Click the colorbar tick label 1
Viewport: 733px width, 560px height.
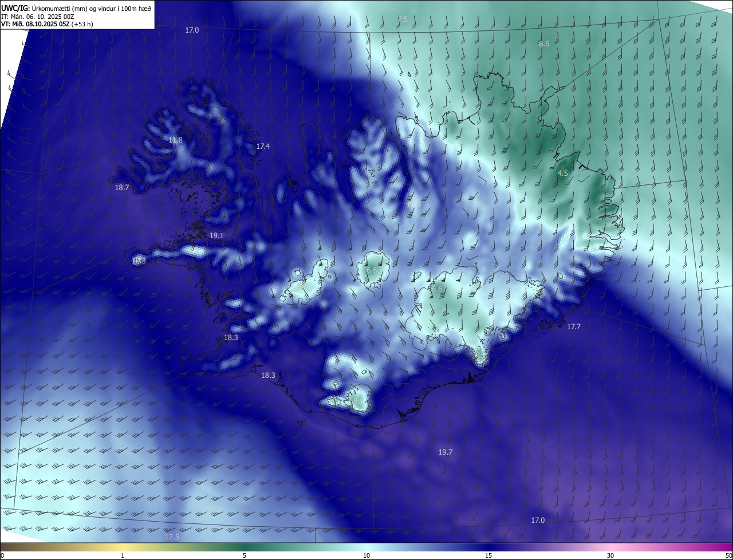click(123, 555)
